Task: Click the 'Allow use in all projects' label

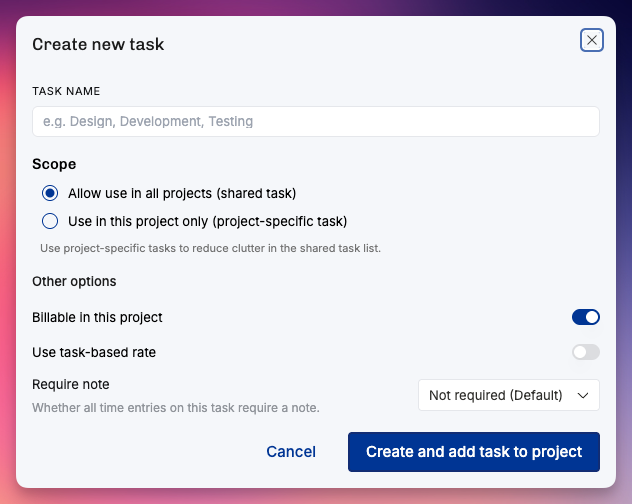Action: pos(182,194)
